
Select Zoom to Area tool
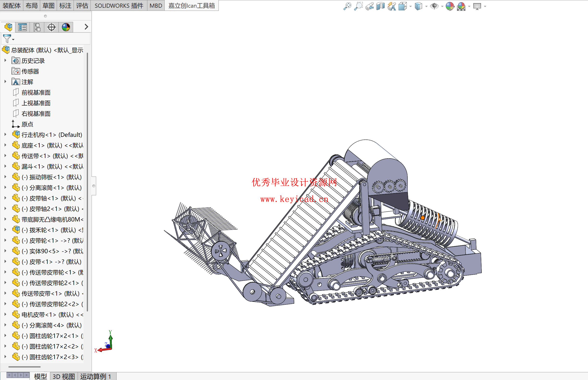[358, 6]
